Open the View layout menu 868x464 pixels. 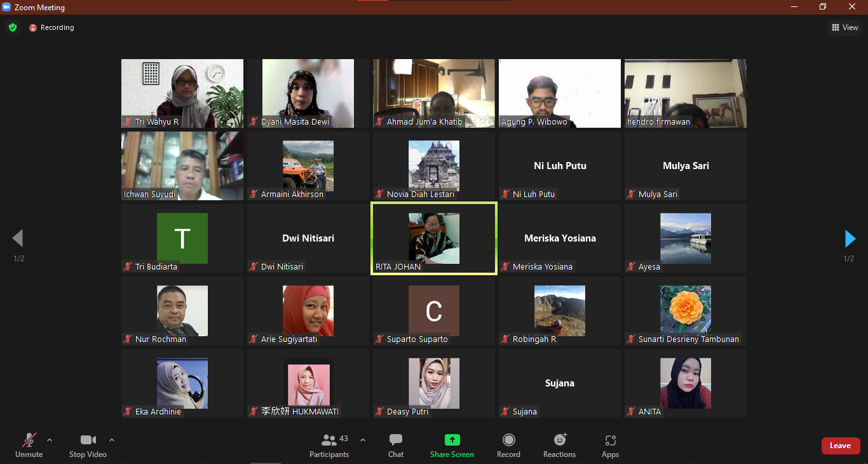pyautogui.click(x=845, y=27)
